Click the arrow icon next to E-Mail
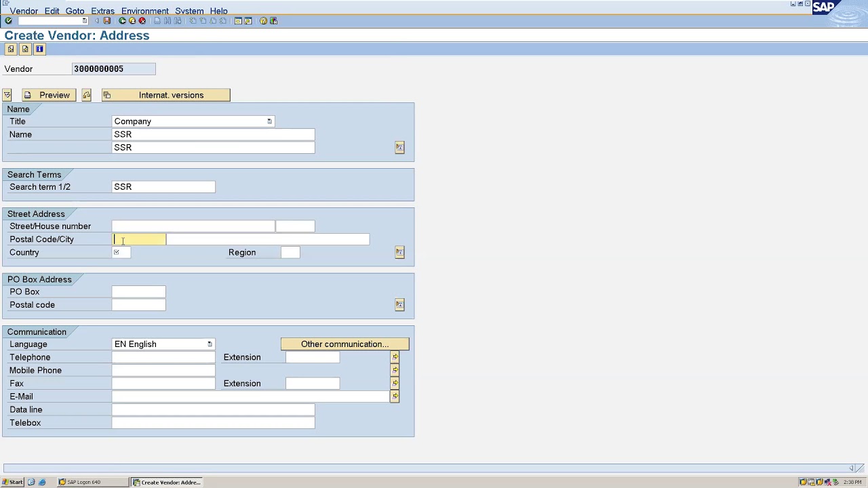The width and height of the screenshot is (868, 488). 395,396
